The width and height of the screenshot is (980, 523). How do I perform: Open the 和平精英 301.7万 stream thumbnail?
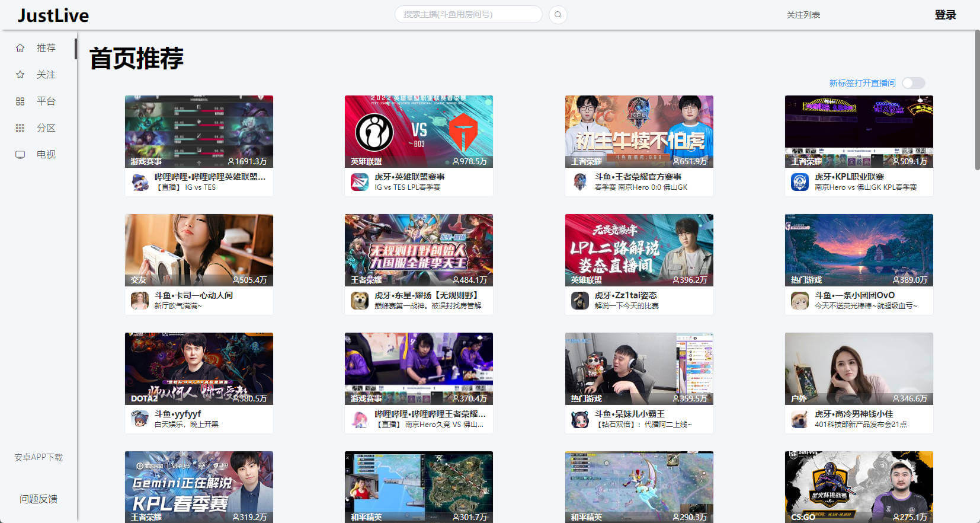(419, 487)
